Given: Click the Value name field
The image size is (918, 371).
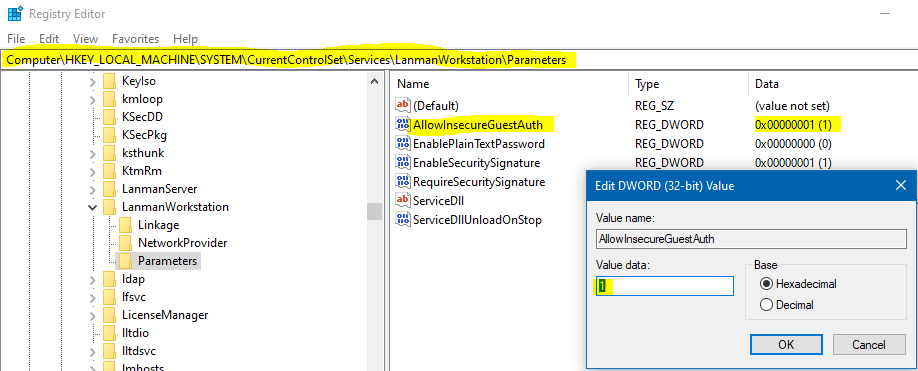Looking at the screenshot, I should point(751,238).
